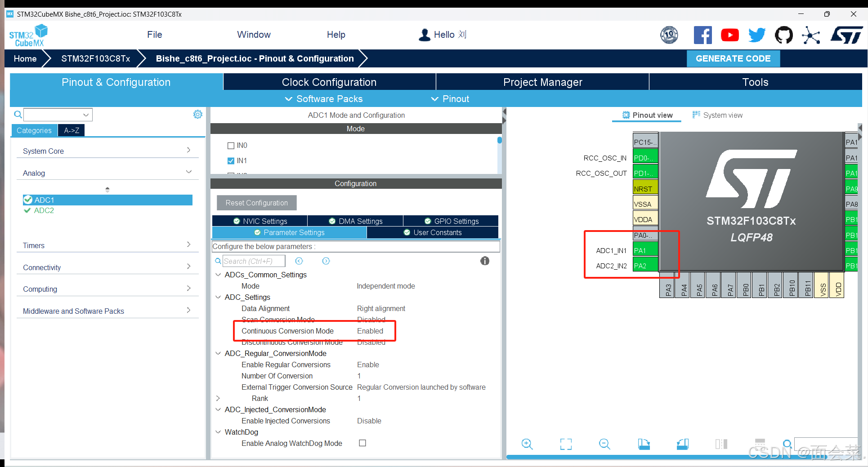Click the pin search magnifier icon

(787, 444)
